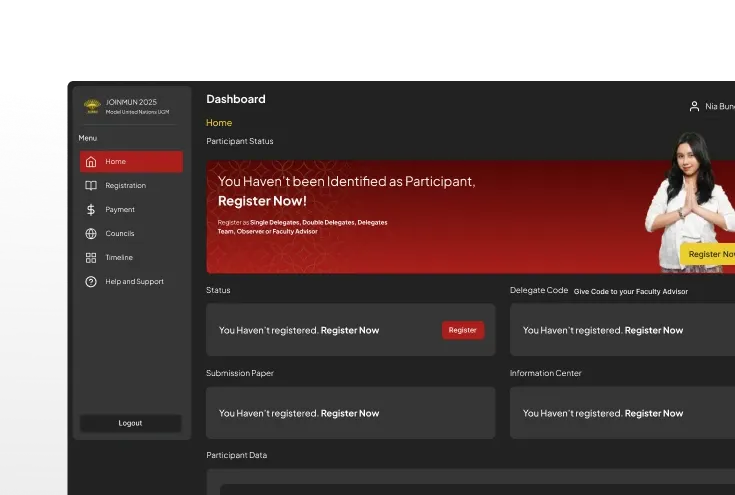Click the 'Single Delegates, Double Delegates' banner text
Viewport: 735px width, 495px height.
pos(302,223)
